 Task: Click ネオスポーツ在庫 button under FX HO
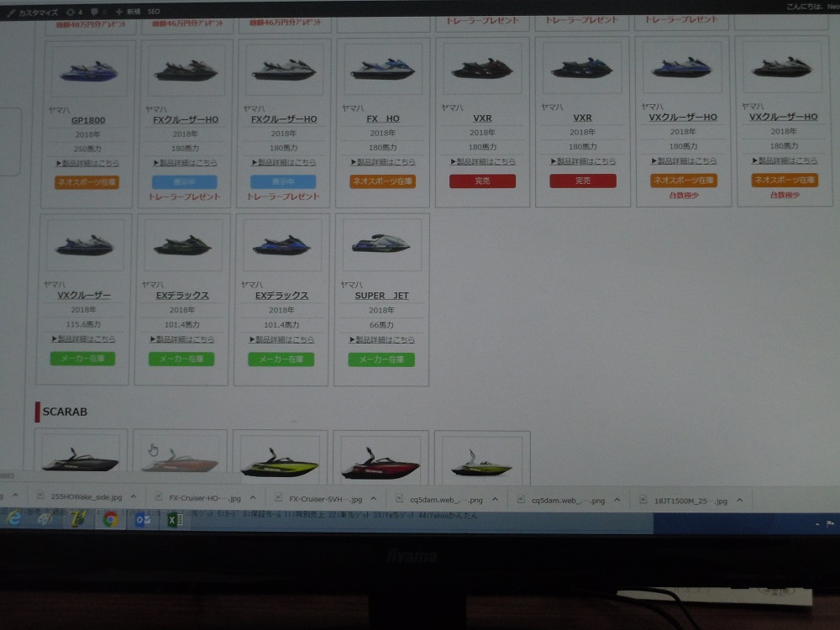click(x=382, y=181)
